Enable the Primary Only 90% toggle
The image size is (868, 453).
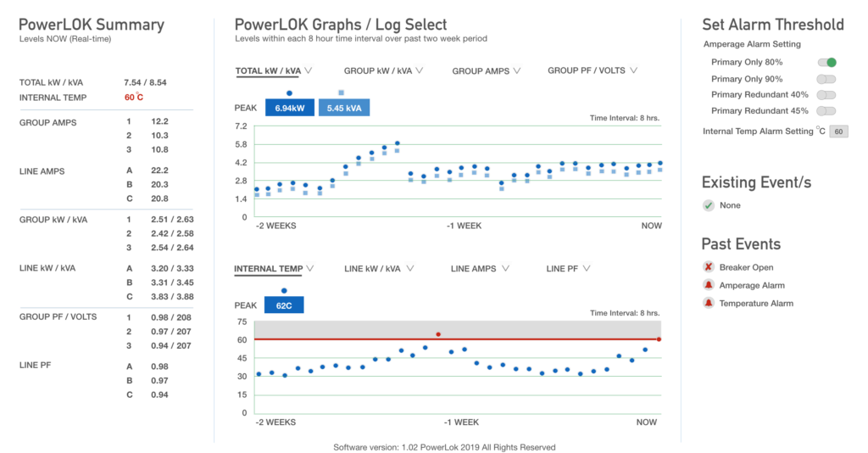tap(826, 79)
